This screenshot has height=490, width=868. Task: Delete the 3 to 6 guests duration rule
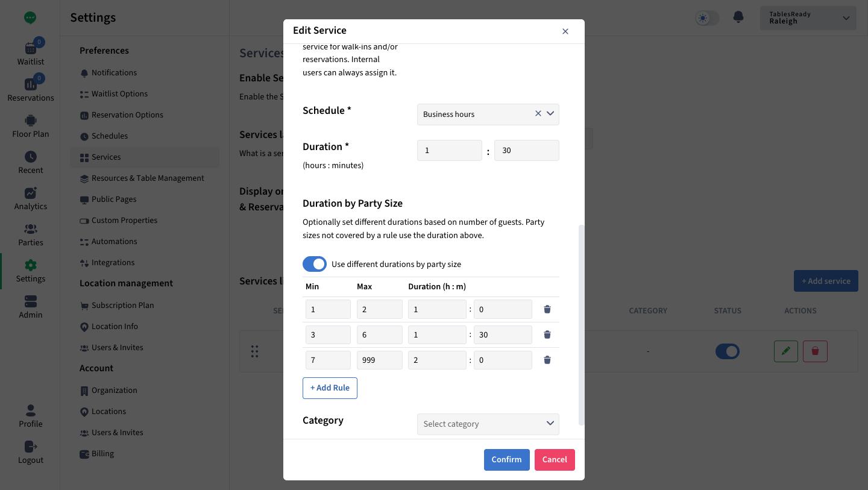click(547, 335)
